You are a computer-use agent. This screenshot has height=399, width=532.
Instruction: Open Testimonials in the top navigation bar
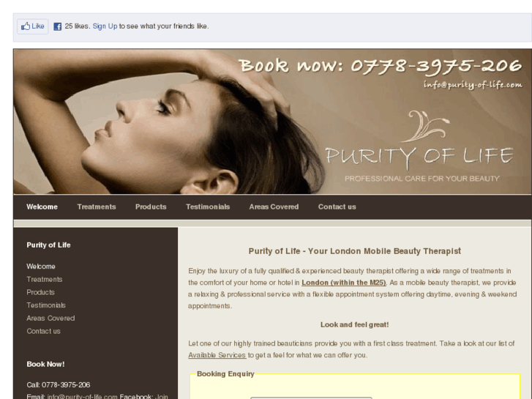coord(208,206)
